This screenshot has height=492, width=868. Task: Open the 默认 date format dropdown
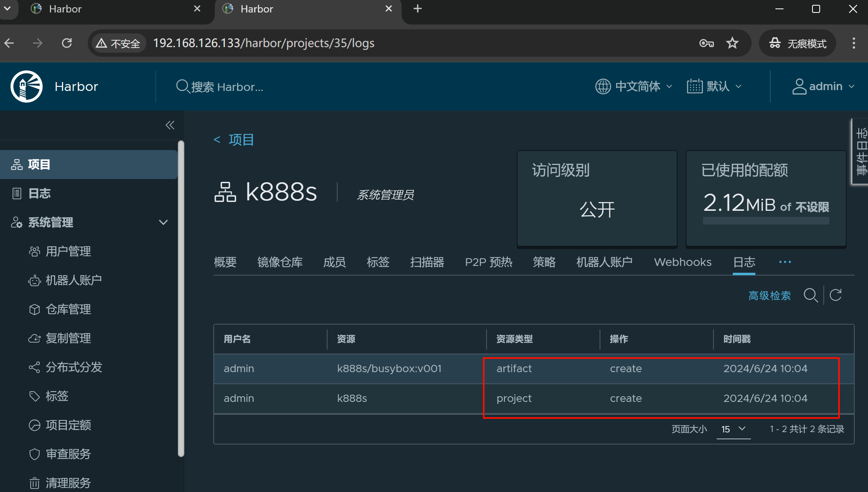[714, 86]
